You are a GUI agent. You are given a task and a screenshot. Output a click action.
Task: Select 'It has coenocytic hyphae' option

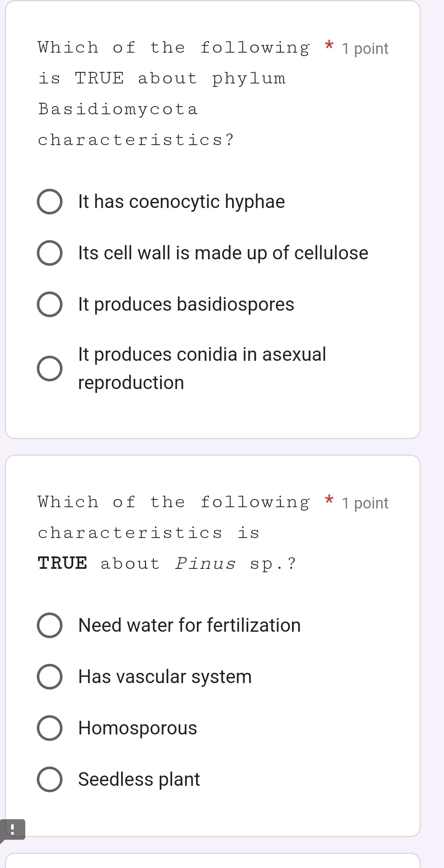[50, 202]
